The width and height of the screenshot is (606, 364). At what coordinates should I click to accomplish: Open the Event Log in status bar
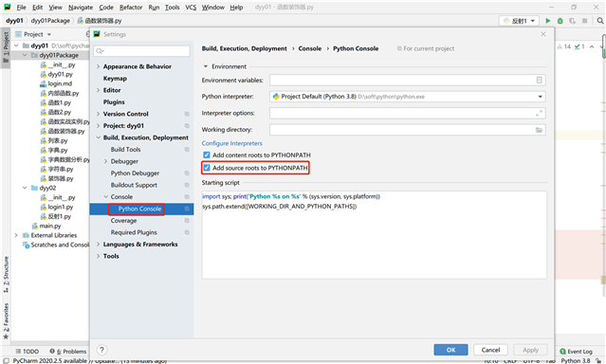pyautogui.click(x=576, y=352)
